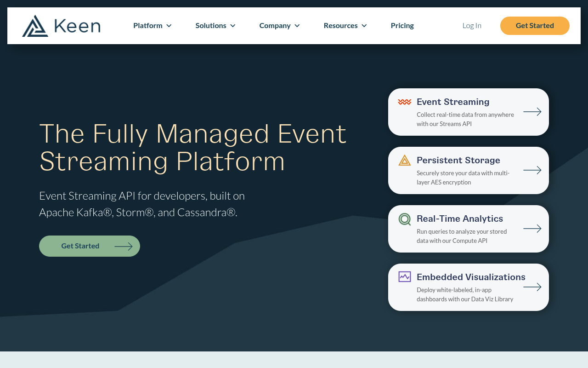This screenshot has width=588, height=368.
Task: Click 'Run queries to analyze' description
Action: 462,236
